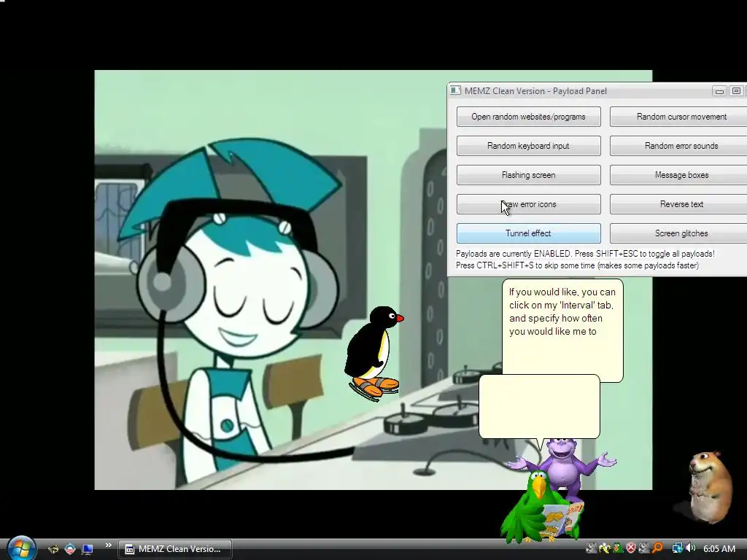Click the hamster desktop character
Screen dimensions: 747x560
(x=710, y=486)
